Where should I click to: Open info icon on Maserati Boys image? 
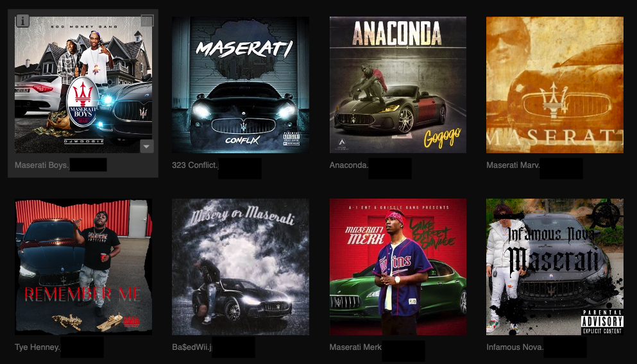(x=22, y=21)
